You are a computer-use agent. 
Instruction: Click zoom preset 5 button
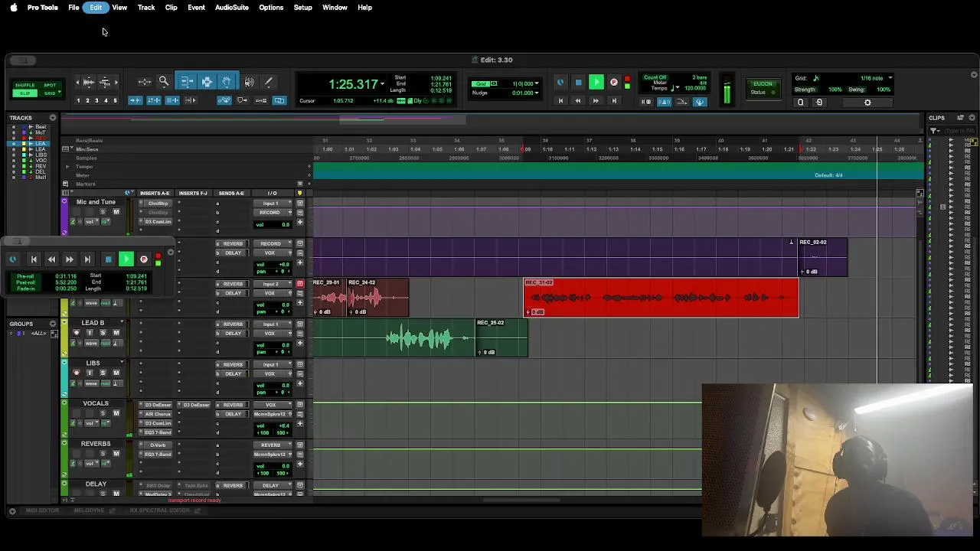[116, 101]
